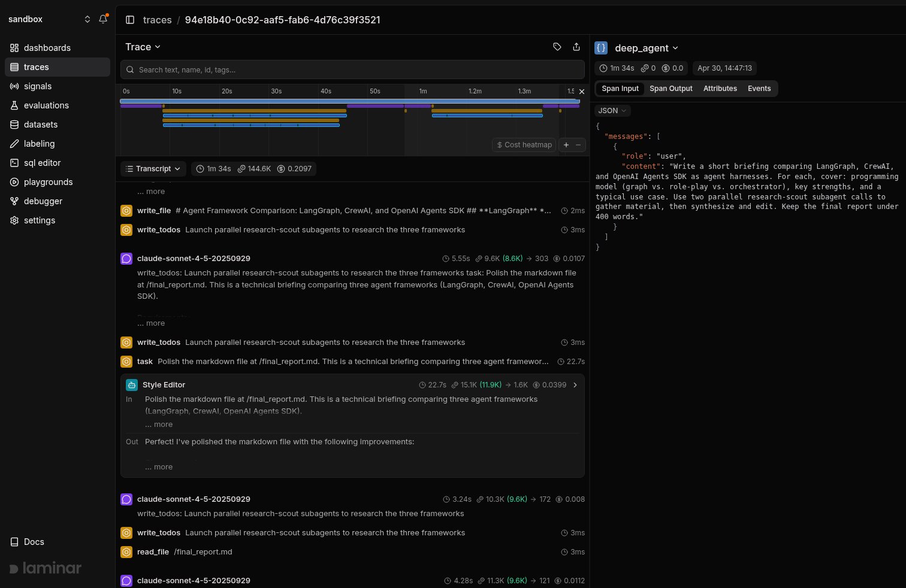Screen dimensions: 906x588
Task: Open the Trace dropdown
Action: click(x=143, y=47)
